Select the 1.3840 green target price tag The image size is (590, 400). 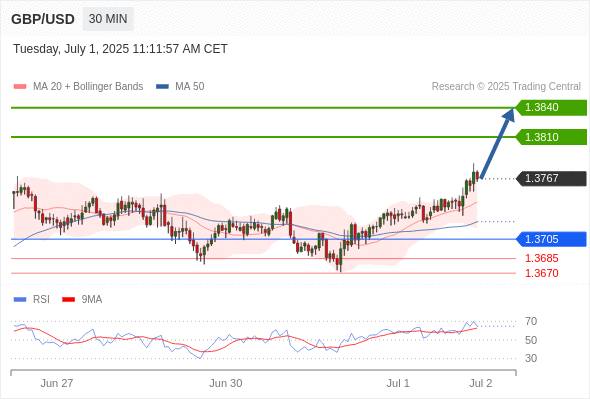point(551,108)
